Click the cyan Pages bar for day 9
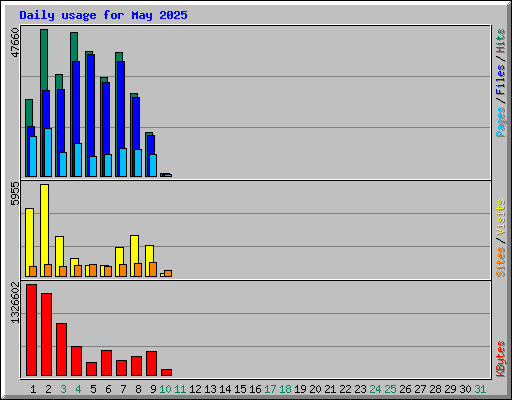Screen dimensions: 512x400 [153, 165]
